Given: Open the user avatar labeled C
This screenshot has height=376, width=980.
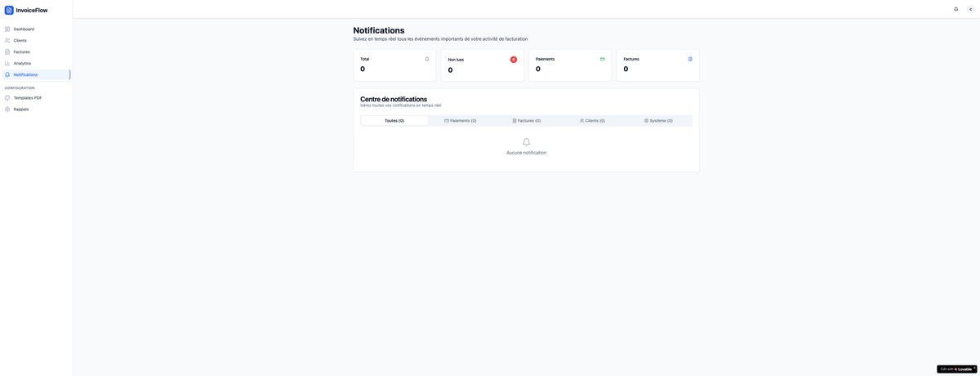Looking at the screenshot, I should click(971, 9).
